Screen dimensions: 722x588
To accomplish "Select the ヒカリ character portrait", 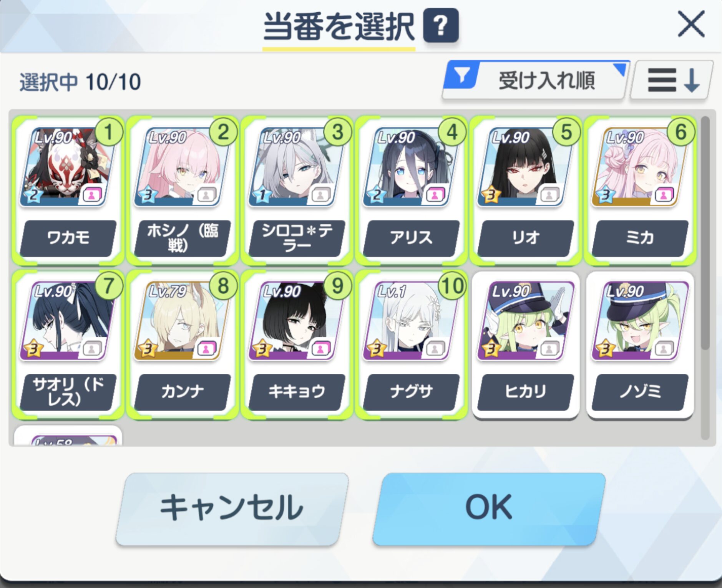I will pyautogui.click(x=525, y=321).
